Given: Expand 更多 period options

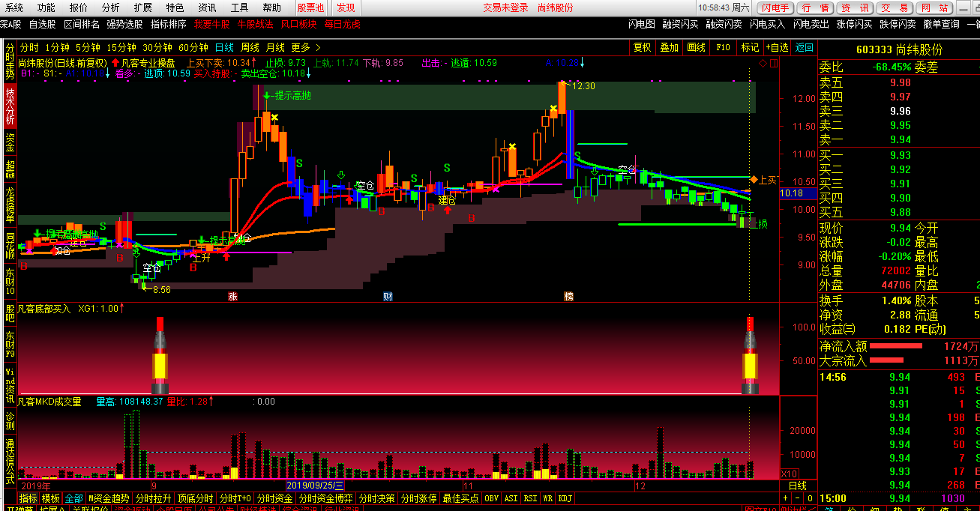Looking at the screenshot, I should click(305, 47).
